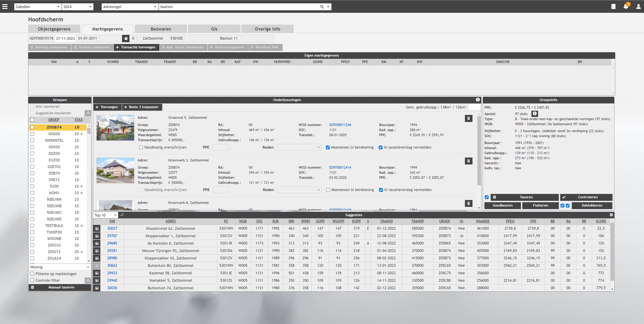Click Toevoegen in Onderbouwingen
644x324 pixels.
pos(107,107)
